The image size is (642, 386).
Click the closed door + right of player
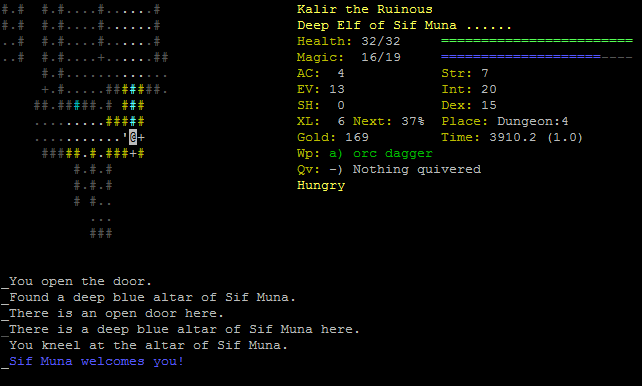point(141,138)
